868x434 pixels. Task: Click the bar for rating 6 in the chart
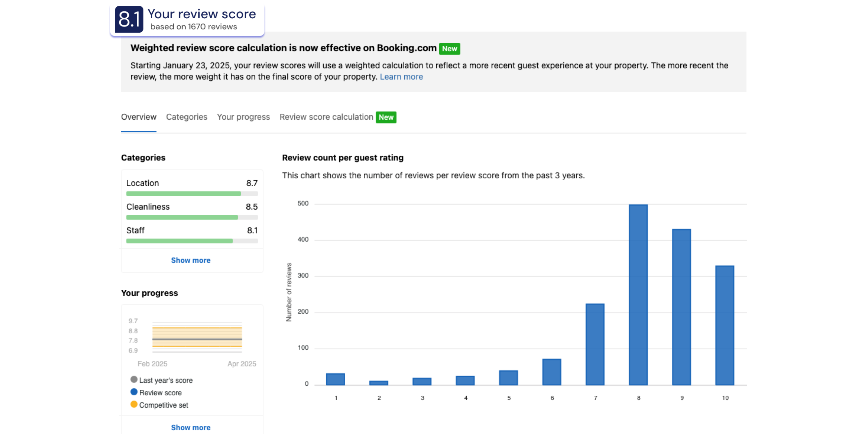click(552, 372)
